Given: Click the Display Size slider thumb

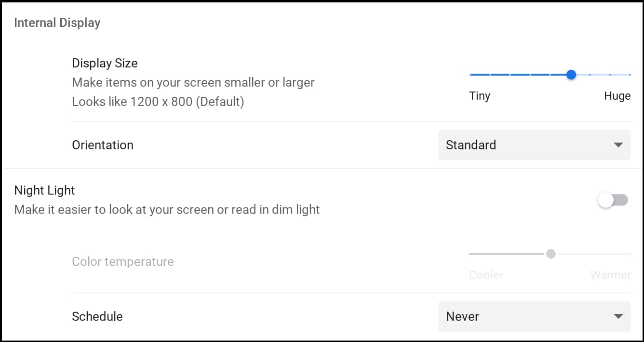Looking at the screenshot, I should tap(571, 75).
